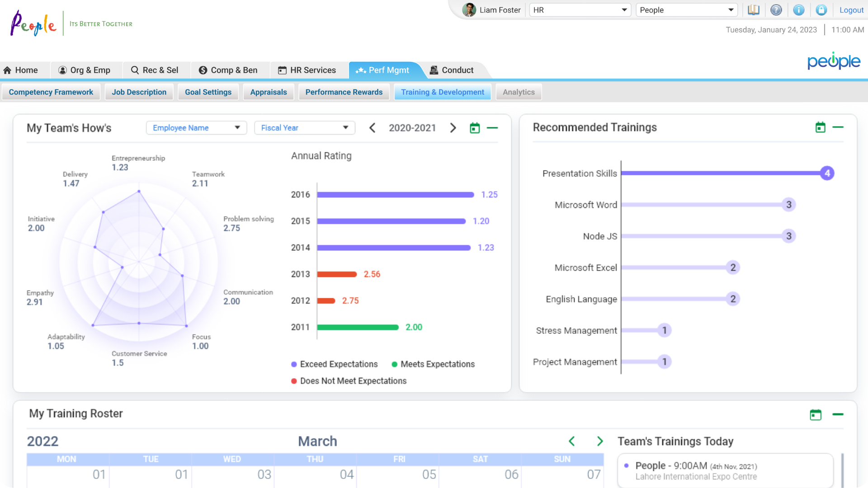Screen dimensions: 868x488
Task: Go to previous month in training roster
Action: click(x=572, y=441)
